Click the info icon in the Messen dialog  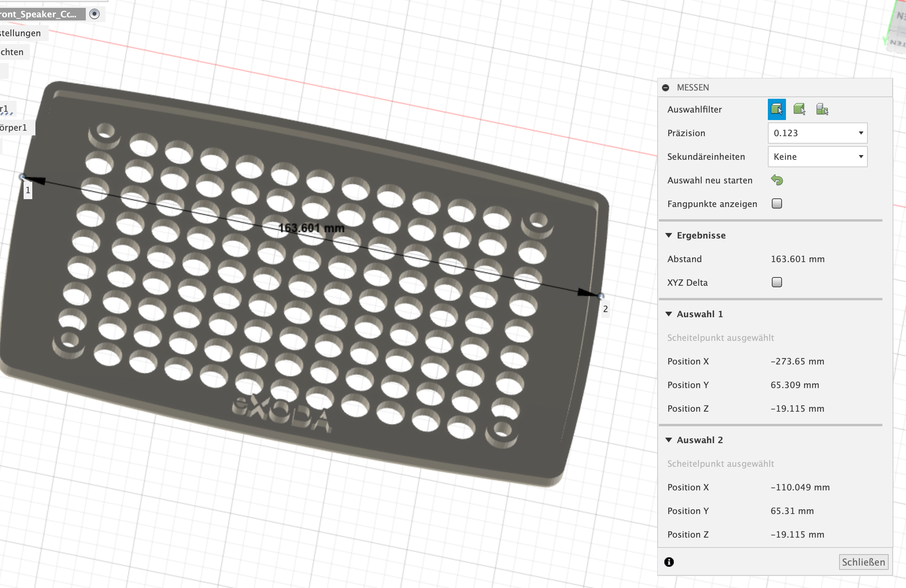(x=669, y=562)
